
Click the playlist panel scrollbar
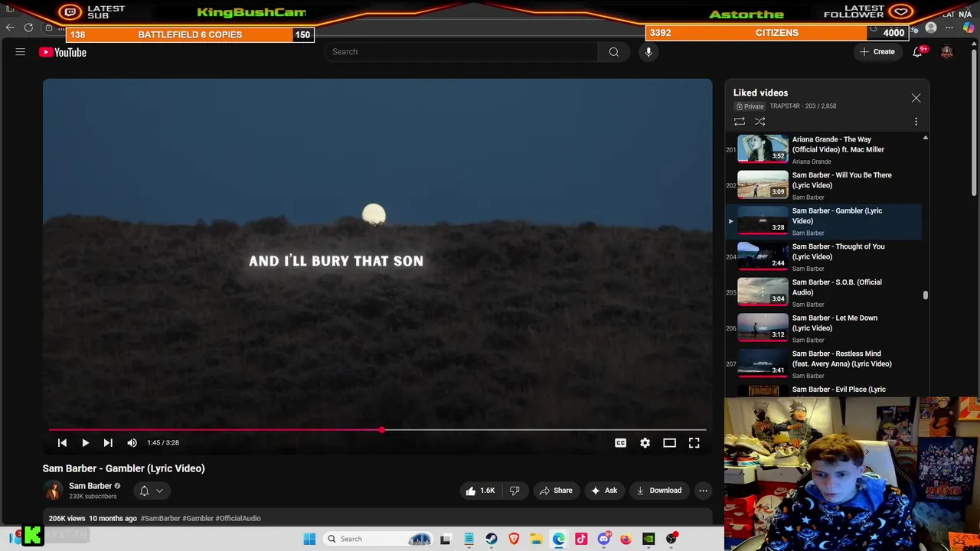click(925, 295)
